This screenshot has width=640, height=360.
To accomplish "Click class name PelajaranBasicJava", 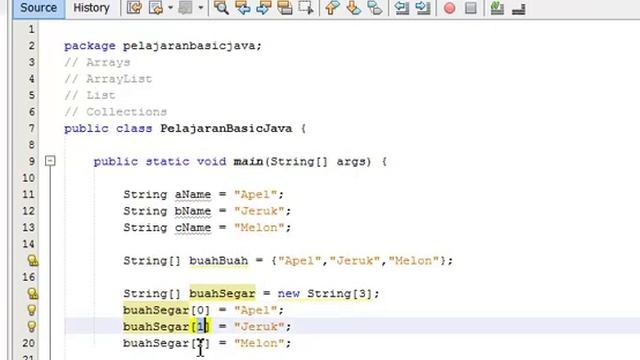I will [226, 128].
